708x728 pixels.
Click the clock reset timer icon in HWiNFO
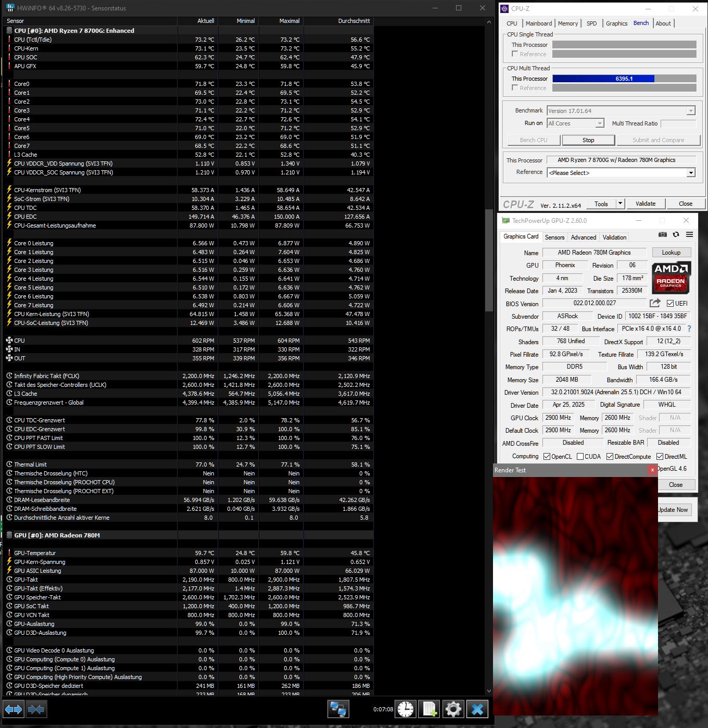click(406, 709)
